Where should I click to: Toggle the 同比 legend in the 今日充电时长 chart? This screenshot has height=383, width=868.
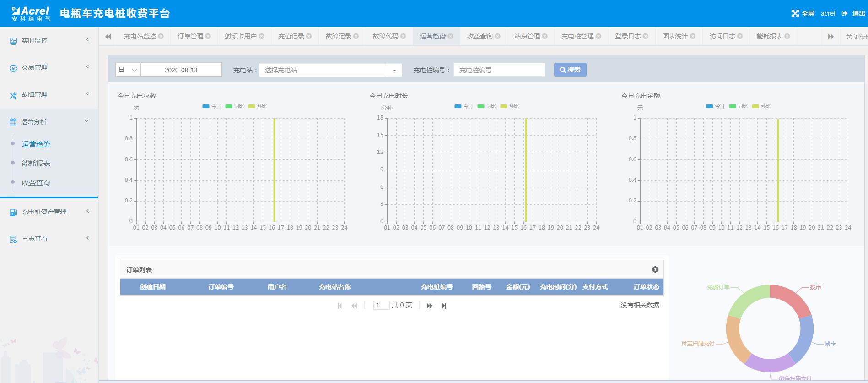click(x=486, y=106)
